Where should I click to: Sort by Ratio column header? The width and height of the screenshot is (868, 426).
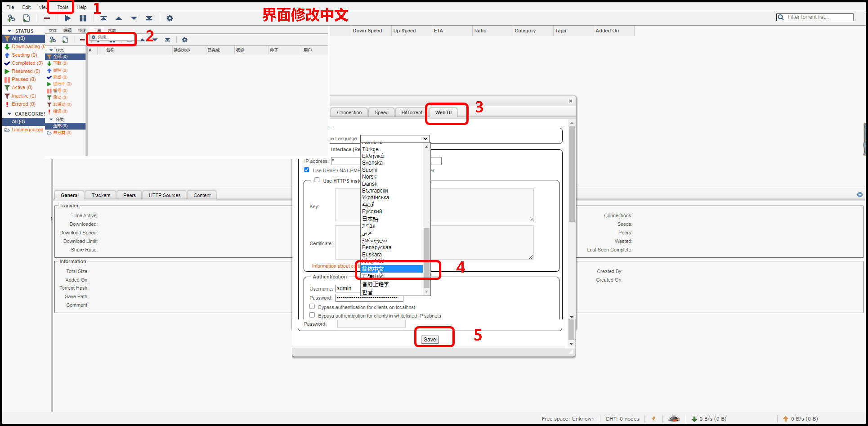492,31
